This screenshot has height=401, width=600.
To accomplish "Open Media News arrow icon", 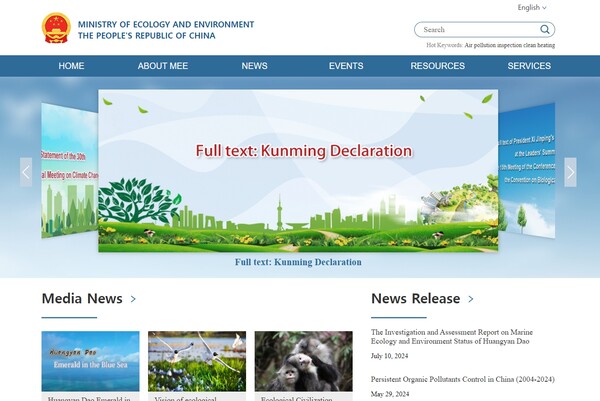I will [133, 299].
